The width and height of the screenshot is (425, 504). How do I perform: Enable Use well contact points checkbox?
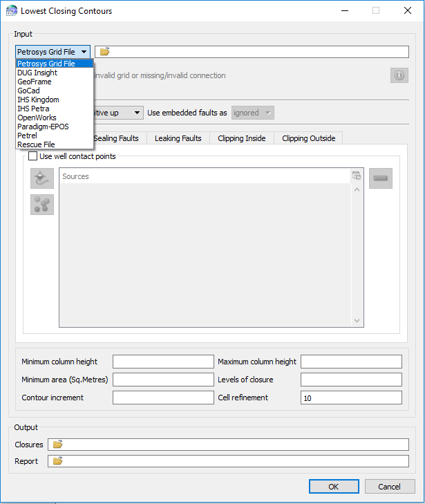click(x=33, y=156)
